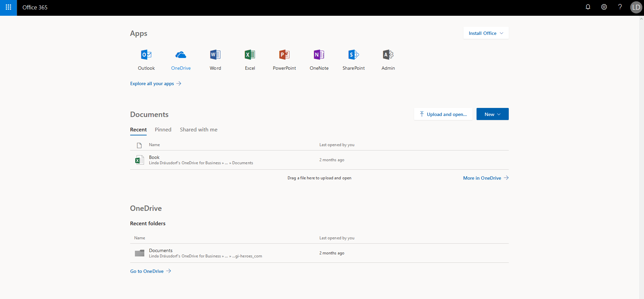Launch the Excel app icon
This screenshot has width=644, height=299.
250,55
